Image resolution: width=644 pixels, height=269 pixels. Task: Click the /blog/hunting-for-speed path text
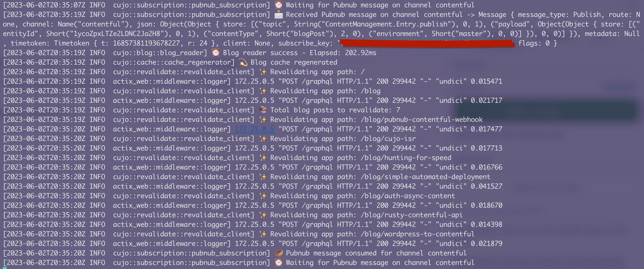406,158
